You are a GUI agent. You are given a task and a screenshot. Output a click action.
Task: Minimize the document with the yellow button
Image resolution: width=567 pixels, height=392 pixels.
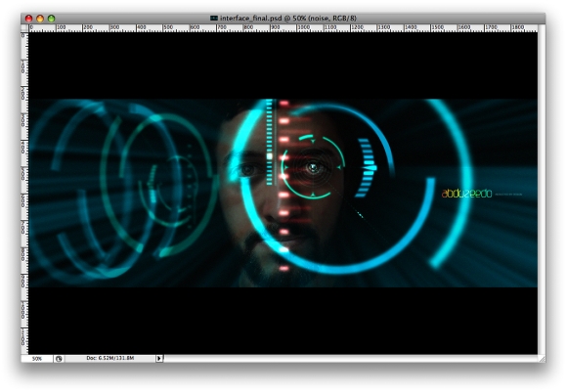[x=40, y=18]
